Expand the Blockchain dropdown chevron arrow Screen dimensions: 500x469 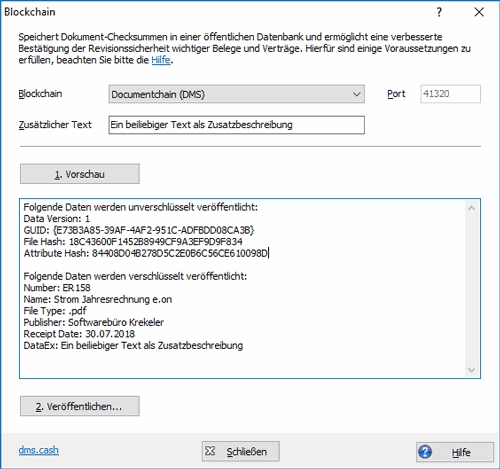(356, 94)
